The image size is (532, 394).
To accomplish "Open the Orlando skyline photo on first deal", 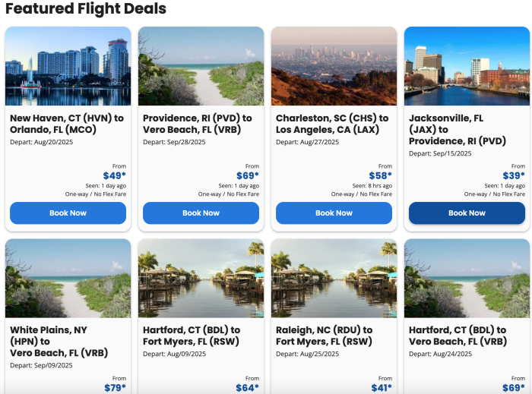I will point(68,67).
